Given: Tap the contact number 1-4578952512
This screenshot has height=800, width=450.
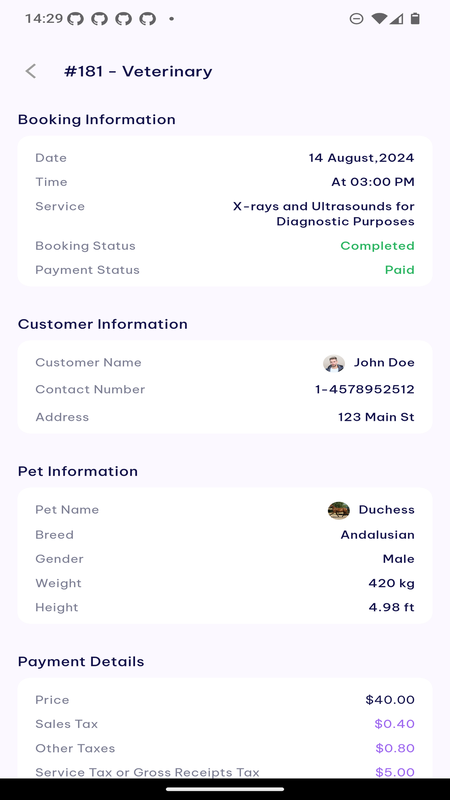Looking at the screenshot, I should (365, 390).
